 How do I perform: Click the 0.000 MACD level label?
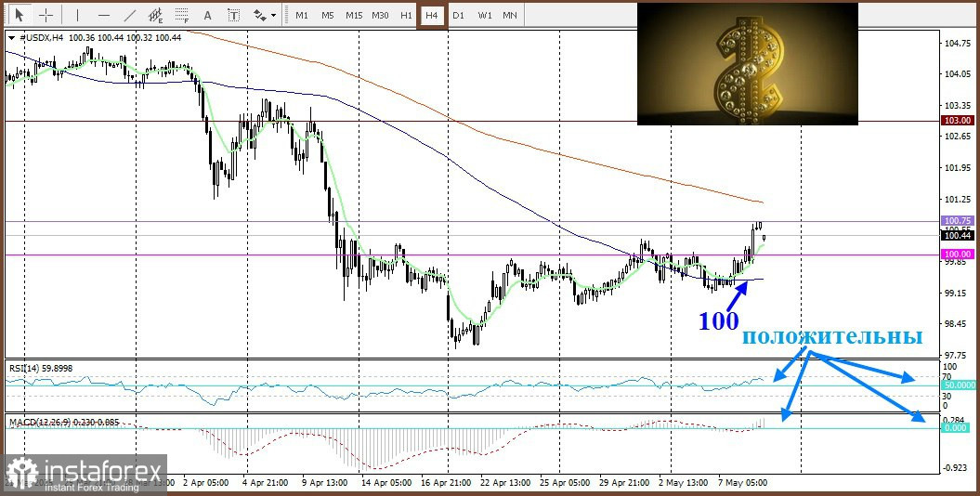click(x=956, y=428)
